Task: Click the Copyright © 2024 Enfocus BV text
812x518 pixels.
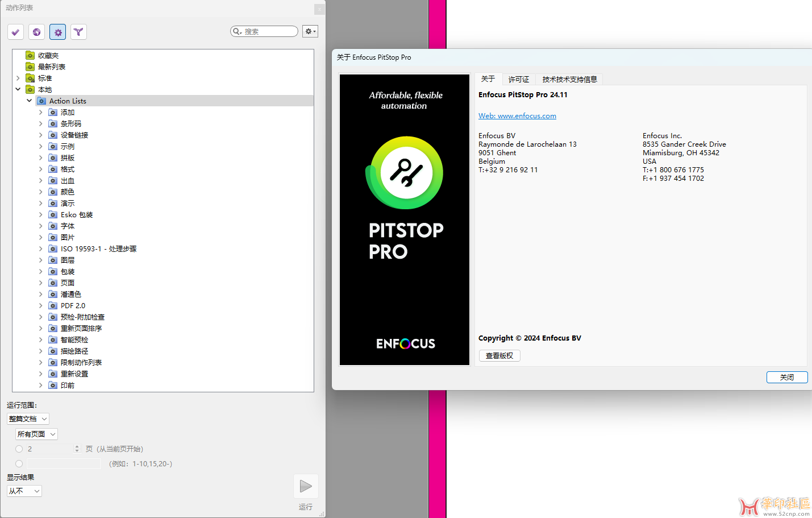Action: pyautogui.click(x=530, y=338)
